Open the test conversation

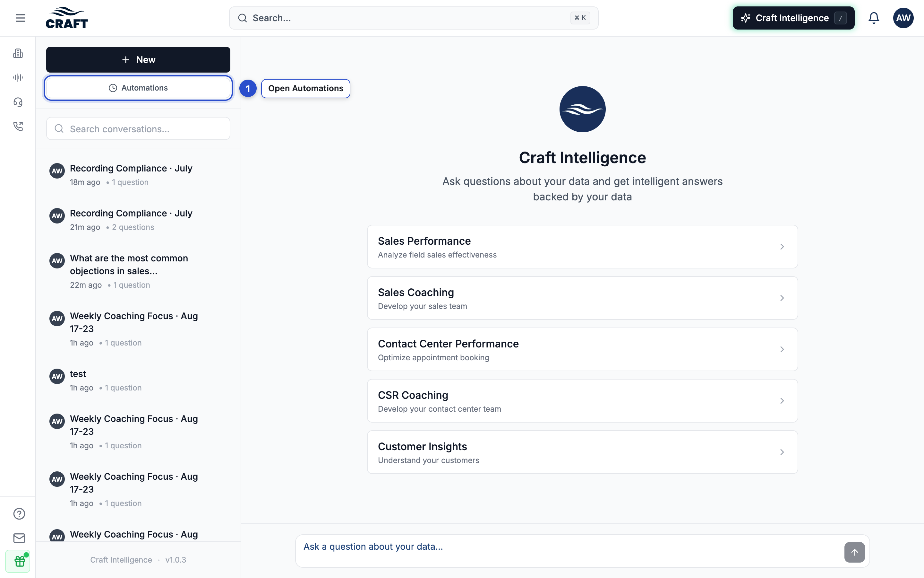[138, 381]
